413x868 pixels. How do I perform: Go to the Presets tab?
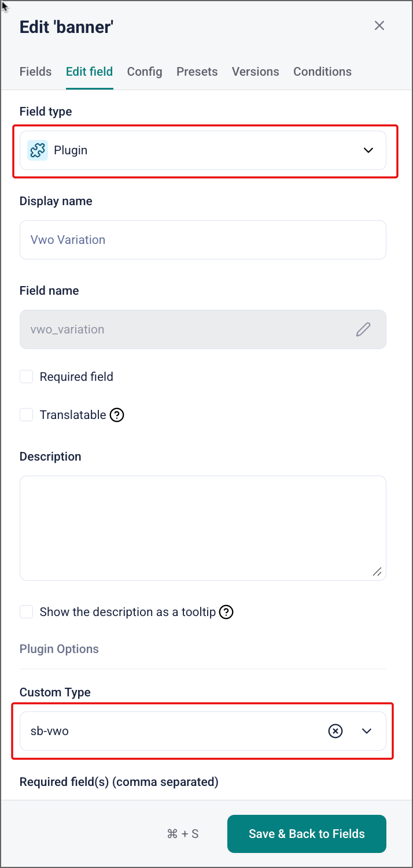[x=197, y=72]
